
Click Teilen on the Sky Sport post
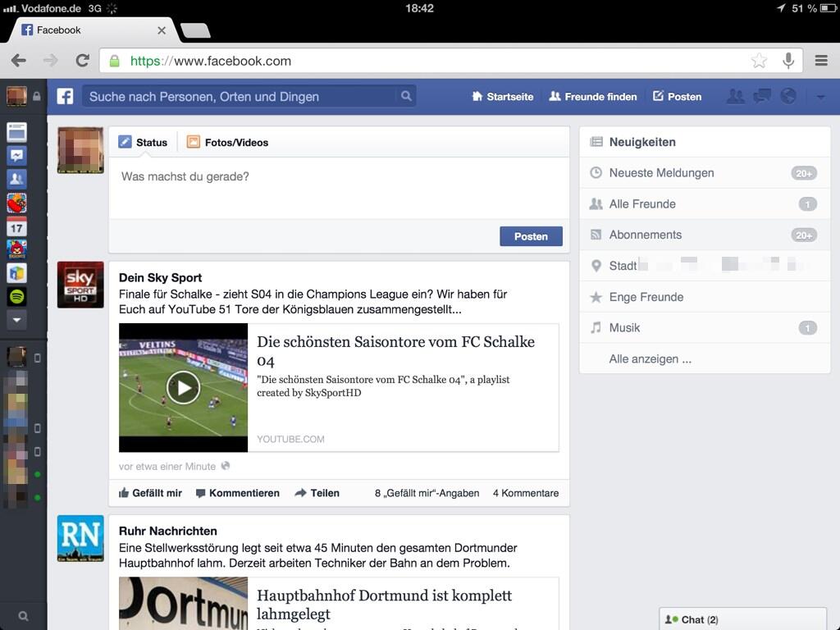[x=317, y=493]
